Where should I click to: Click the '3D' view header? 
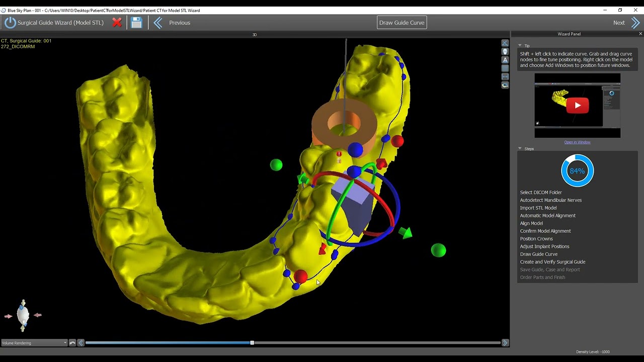tap(255, 35)
